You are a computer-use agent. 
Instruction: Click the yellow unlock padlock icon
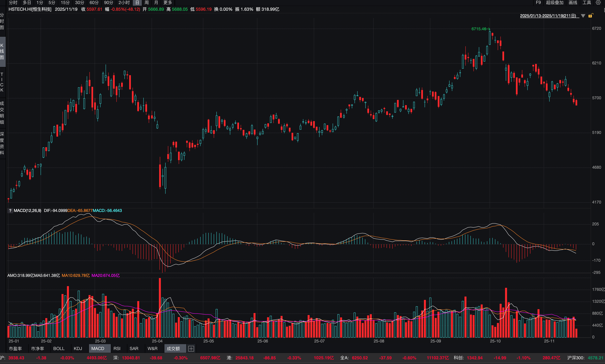[x=591, y=16]
